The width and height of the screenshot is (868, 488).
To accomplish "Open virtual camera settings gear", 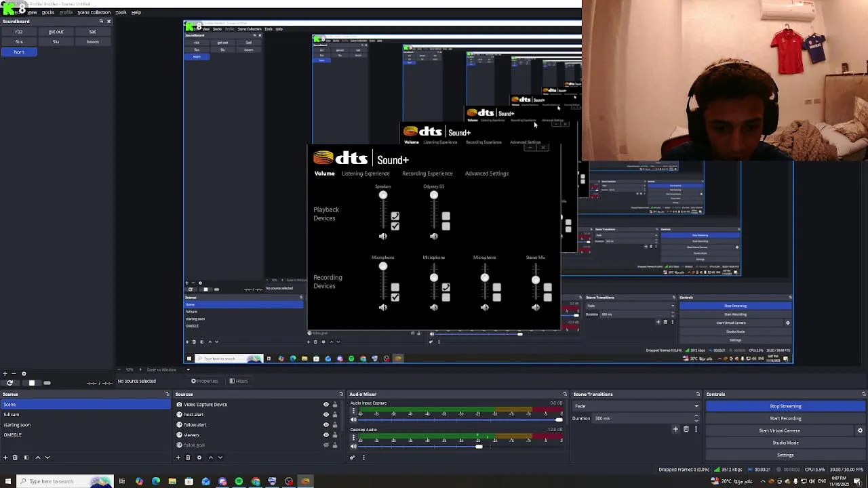I will tap(860, 430).
